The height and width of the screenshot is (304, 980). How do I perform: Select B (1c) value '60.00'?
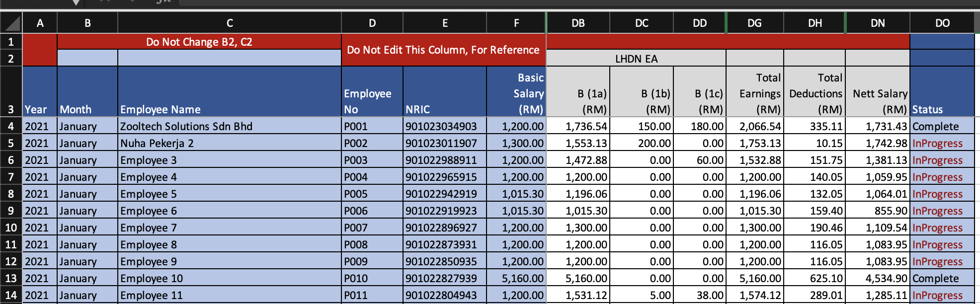point(700,160)
